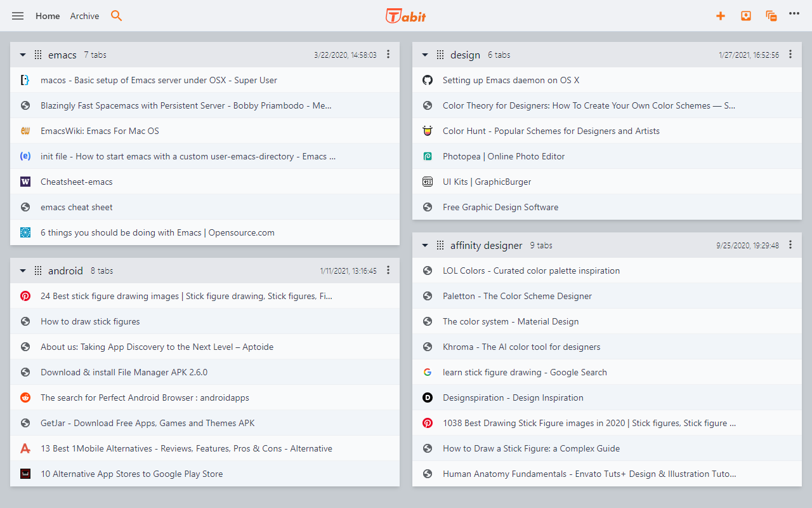This screenshot has height=508, width=812.
Task: Click the Tabit logo
Action: point(406,16)
